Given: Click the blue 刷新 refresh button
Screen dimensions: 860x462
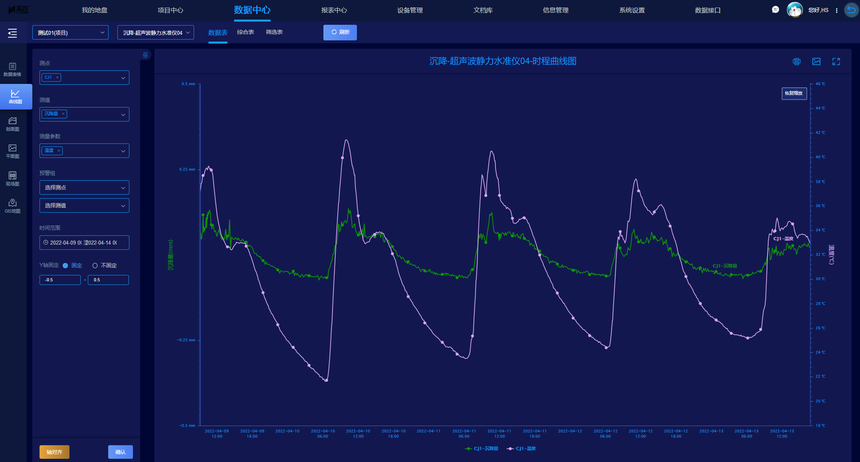Looking at the screenshot, I should coord(340,32).
